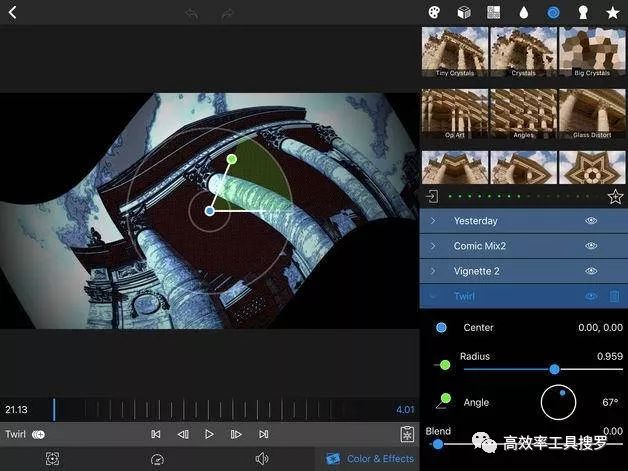Screen dimensions: 628x471
Task: Show favorite effects with top star icon
Action: 612,13
